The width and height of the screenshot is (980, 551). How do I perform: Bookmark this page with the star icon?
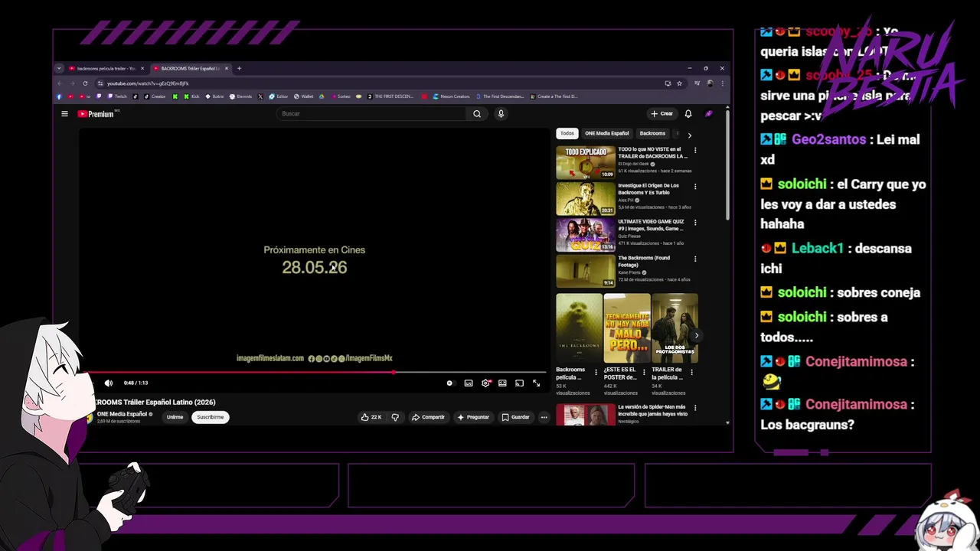(x=679, y=83)
